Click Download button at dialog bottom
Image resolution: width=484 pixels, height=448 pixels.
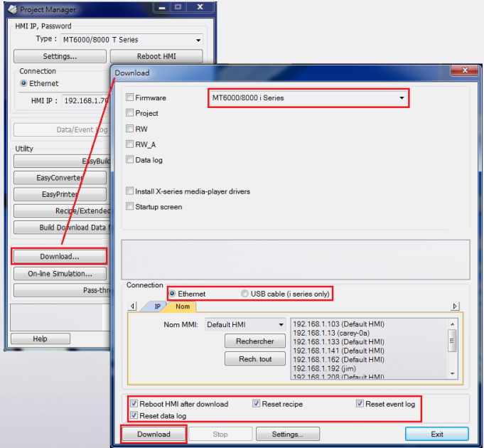pyautogui.click(x=154, y=434)
